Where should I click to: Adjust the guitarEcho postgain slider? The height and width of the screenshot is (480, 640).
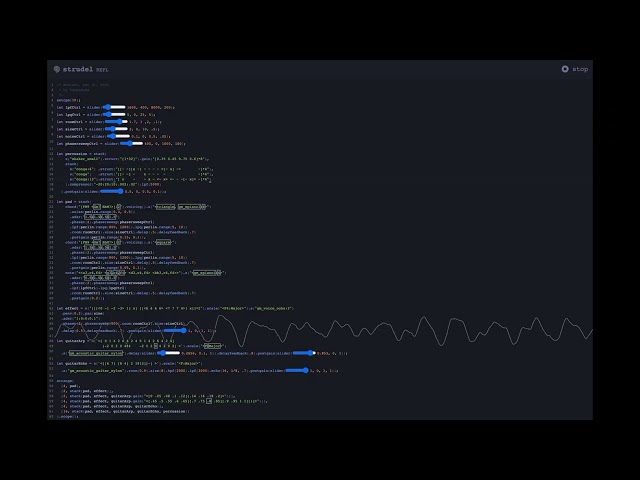click(x=297, y=371)
